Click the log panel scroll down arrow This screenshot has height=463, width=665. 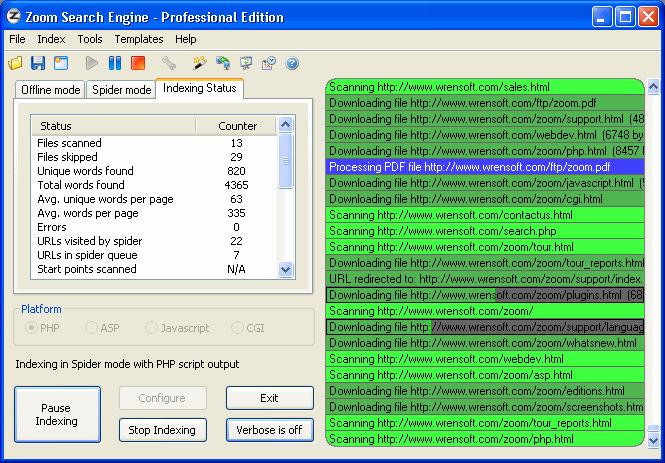[x=654, y=440]
